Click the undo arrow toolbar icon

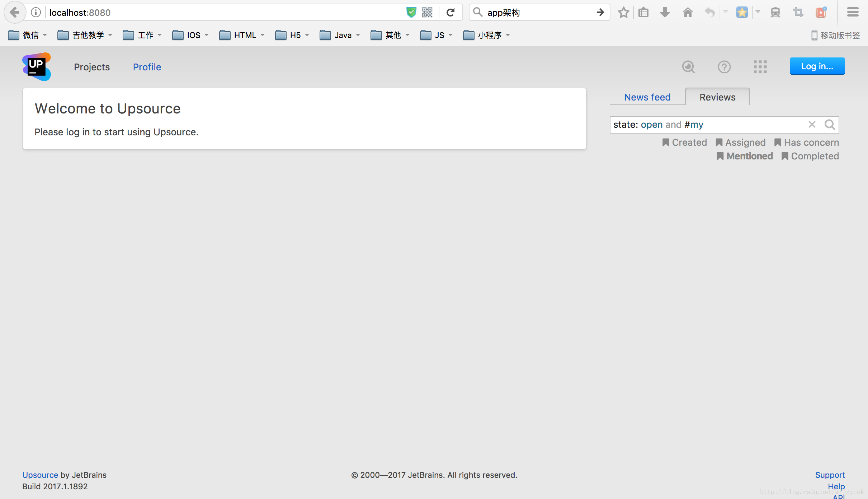pyautogui.click(x=709, y=13)
